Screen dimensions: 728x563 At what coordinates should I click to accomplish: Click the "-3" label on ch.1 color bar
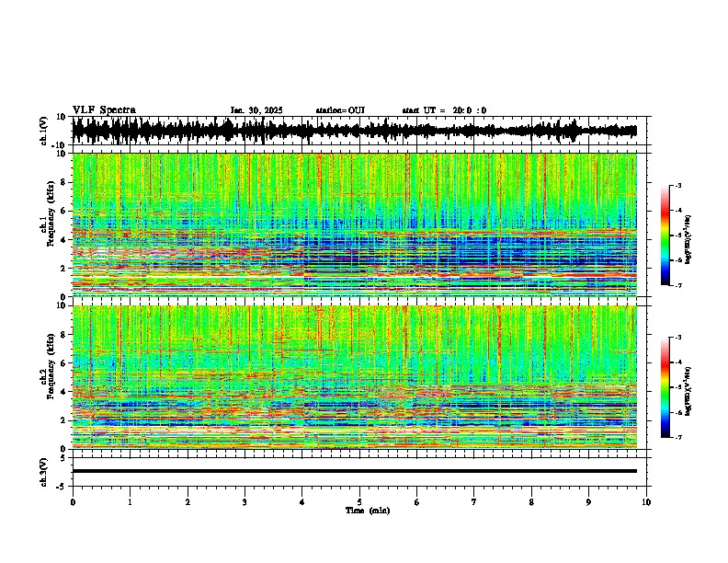coord(678,186)
